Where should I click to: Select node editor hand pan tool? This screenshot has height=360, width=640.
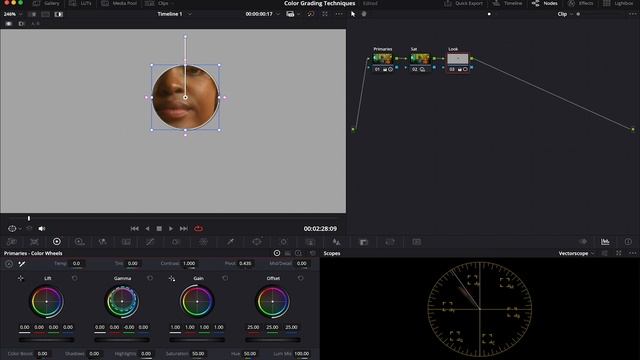364,14
